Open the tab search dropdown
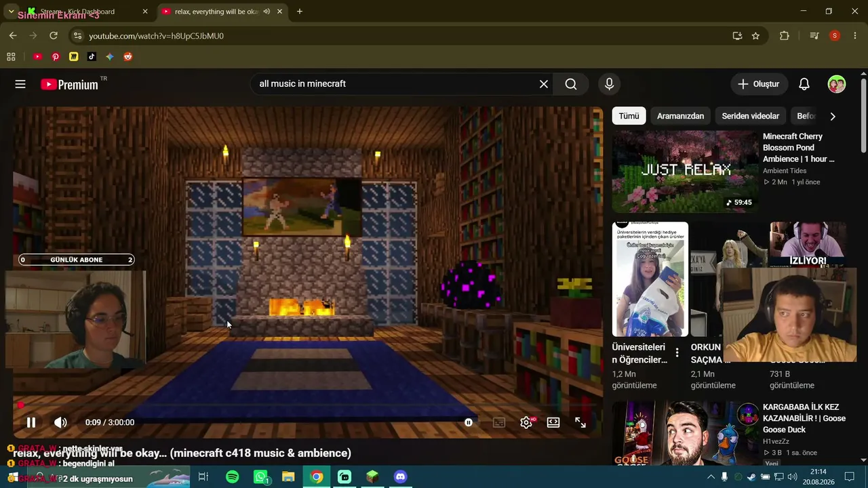Screen dimensions: 868x488 tap(11, 12)
